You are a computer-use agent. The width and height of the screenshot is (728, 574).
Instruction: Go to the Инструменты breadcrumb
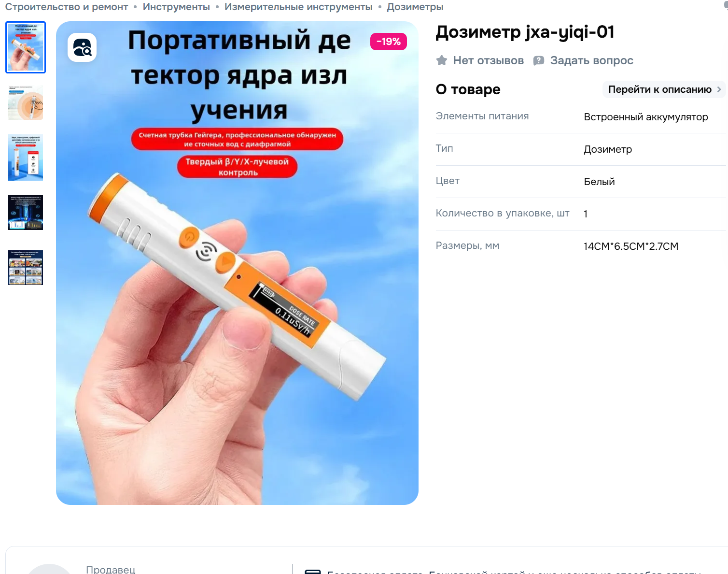176,7
